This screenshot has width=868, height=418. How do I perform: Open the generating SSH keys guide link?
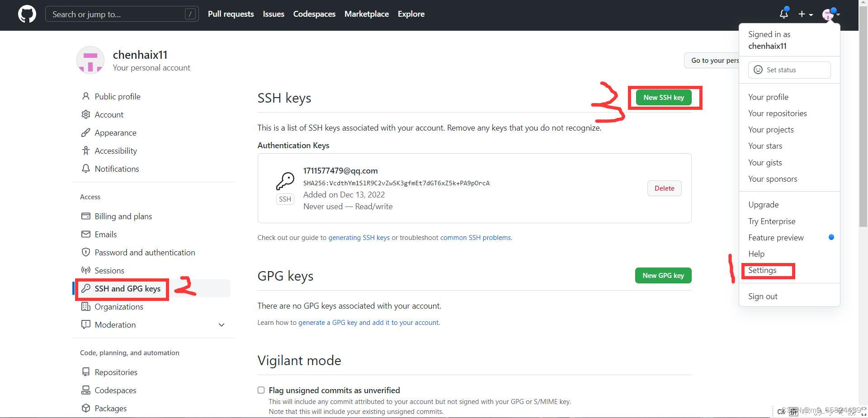[359, 237]
